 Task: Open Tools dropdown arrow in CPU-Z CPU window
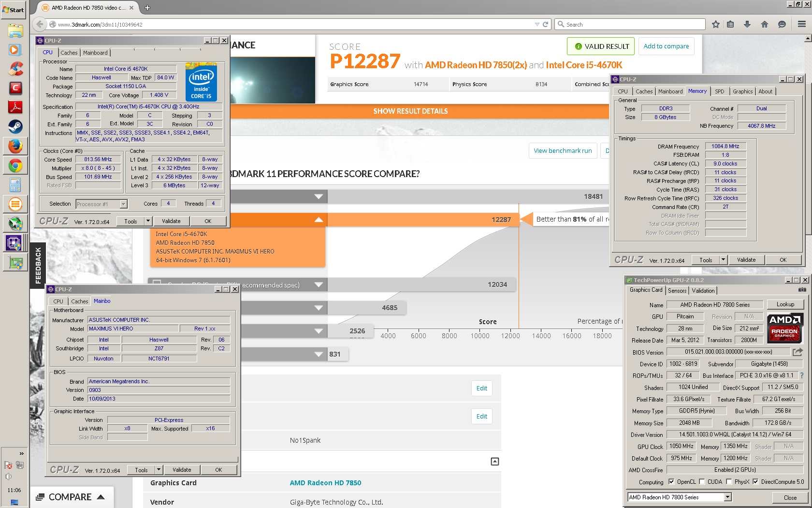(x=148, y=221)
